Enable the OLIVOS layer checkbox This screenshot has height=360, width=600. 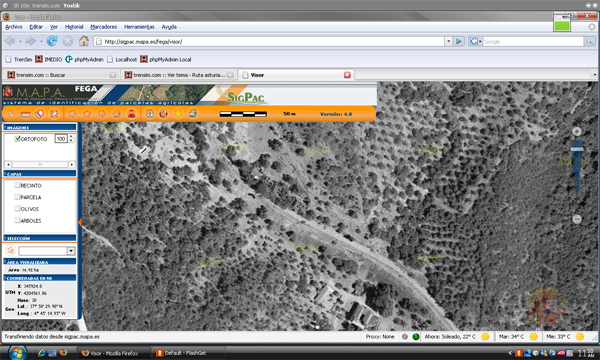click(x=17, y=209)
